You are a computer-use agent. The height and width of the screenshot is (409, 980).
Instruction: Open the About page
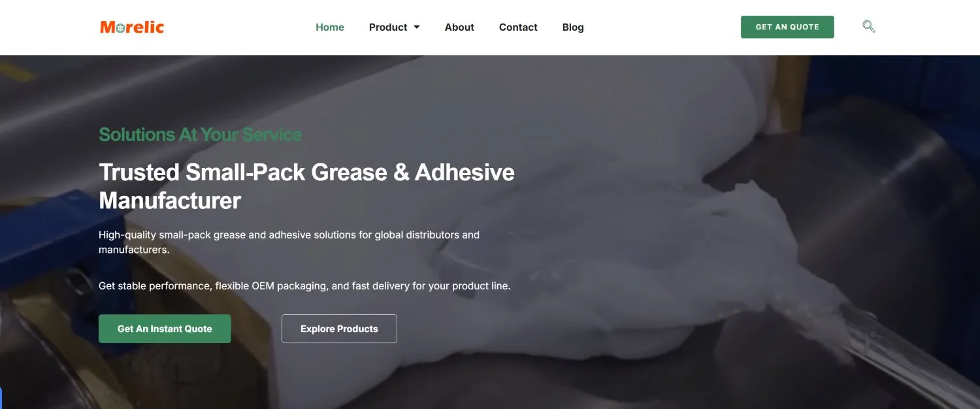tap(459, 27)
